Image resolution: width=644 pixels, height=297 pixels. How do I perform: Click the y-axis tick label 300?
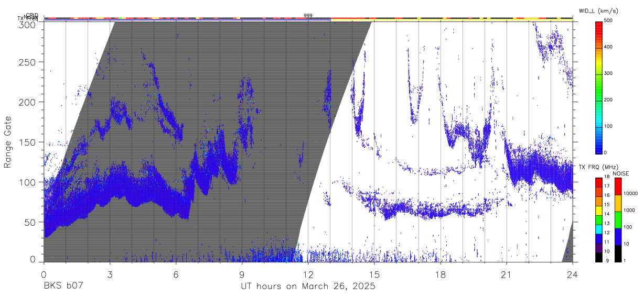click(28, 25)
